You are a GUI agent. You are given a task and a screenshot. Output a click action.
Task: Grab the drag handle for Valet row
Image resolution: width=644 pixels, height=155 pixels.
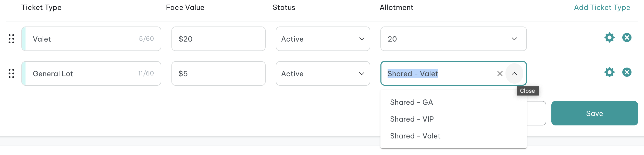pyautogui.click(x=11, y=39)
